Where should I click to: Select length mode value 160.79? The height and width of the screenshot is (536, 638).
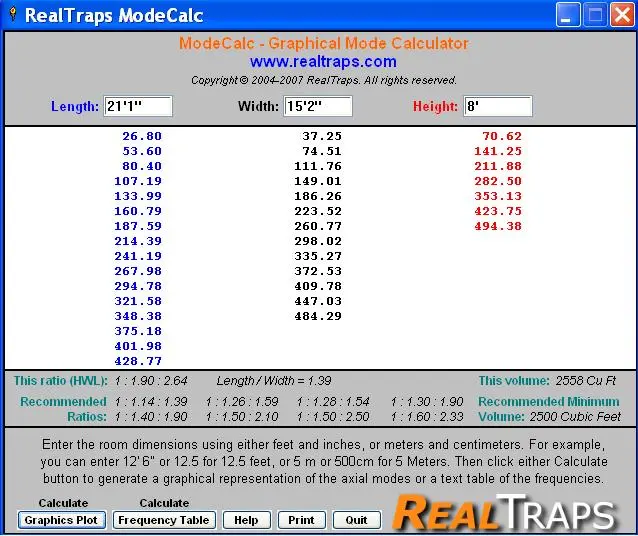pyautogui.click(x=138, y=211)
